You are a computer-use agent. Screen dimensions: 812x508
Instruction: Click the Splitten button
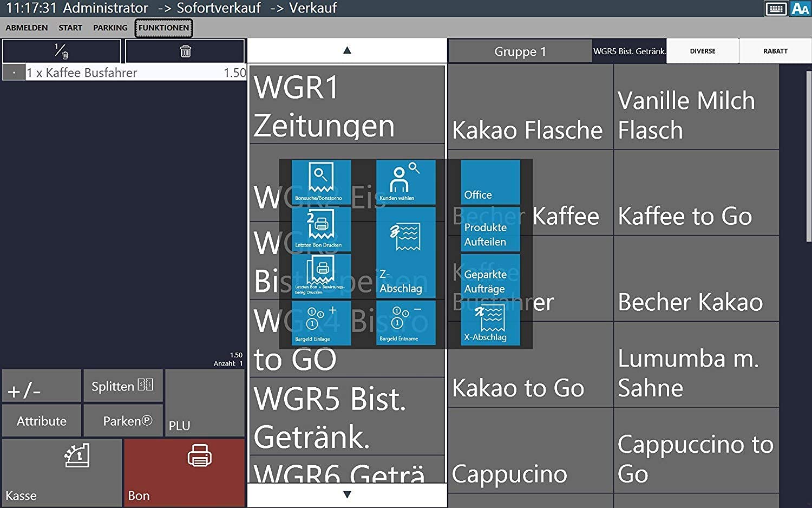coord(123,386)
